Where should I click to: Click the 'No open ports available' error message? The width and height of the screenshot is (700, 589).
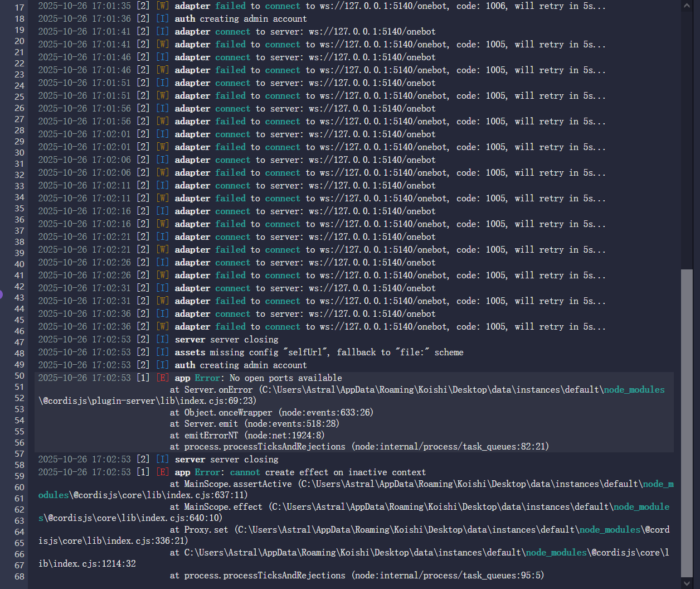285,378
